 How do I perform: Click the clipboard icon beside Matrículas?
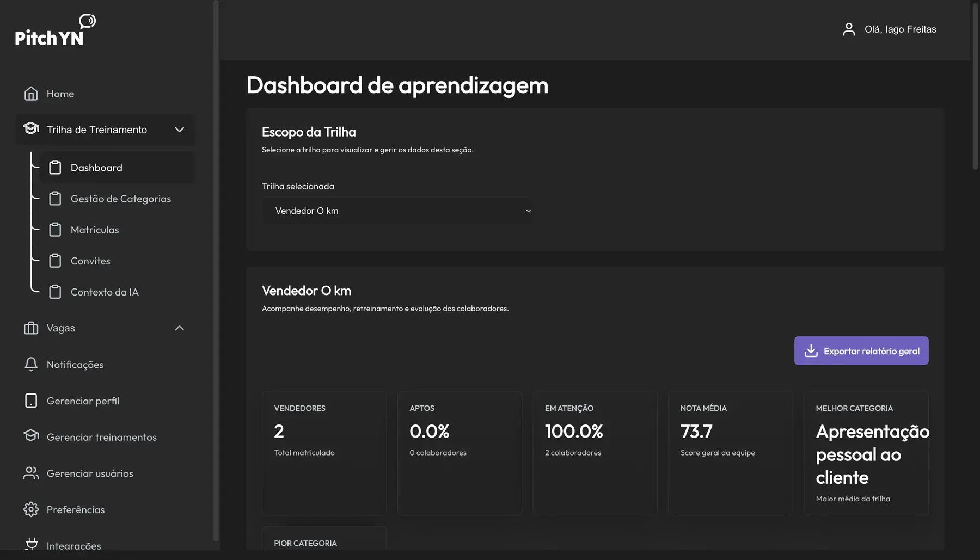pyautogui.click(x=55, y=230)
